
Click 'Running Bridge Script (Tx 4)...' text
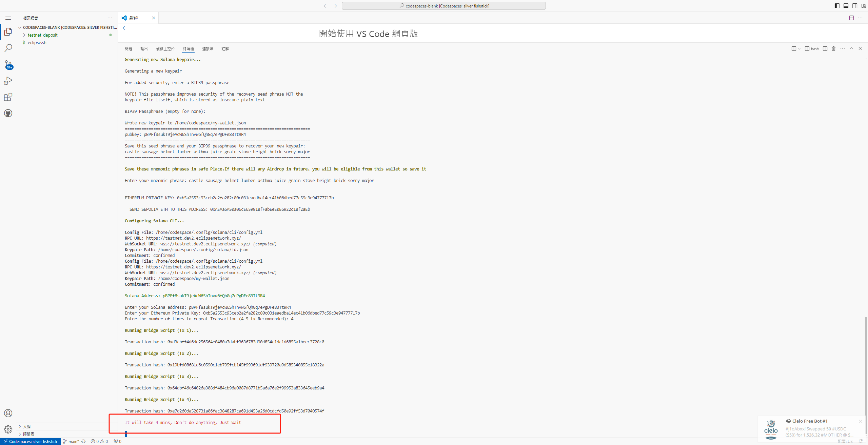point(161,399)
